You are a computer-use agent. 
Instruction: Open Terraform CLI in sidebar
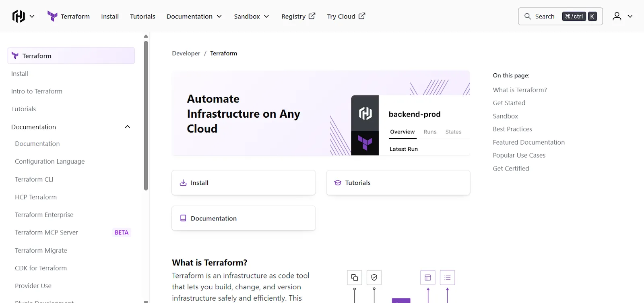click(34, 179)
